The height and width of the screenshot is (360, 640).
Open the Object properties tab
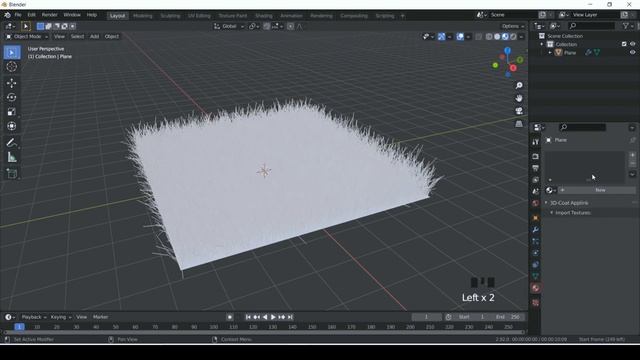(x=536, y=218)
